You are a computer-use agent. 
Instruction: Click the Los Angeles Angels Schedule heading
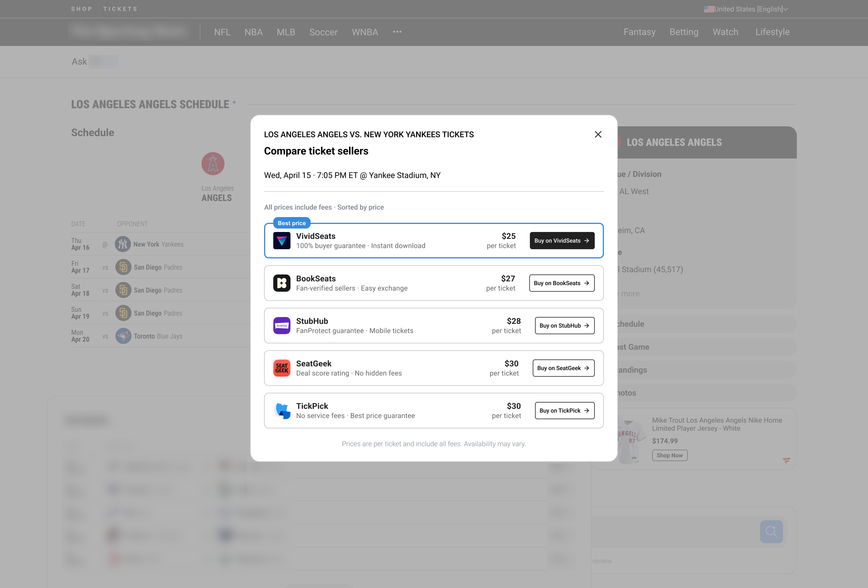[150, 104]
